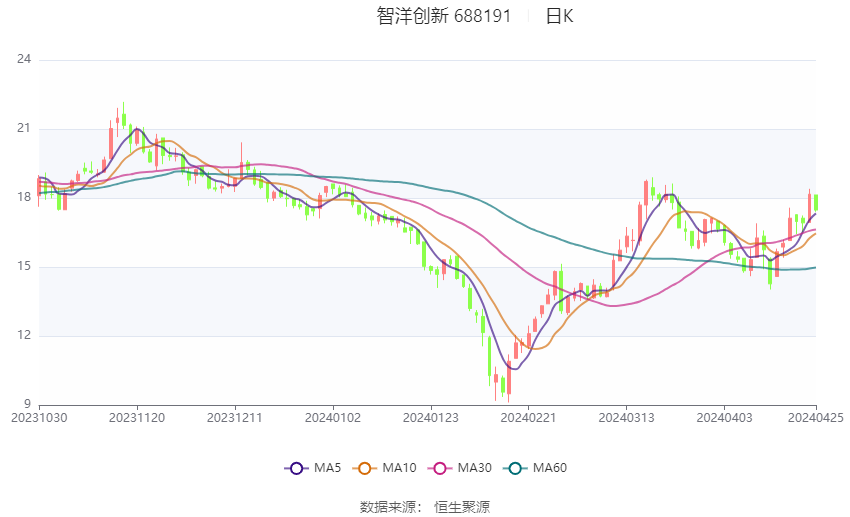Screen dimensions: 850x517
Task: Click the 9 price level axis label
Action: pos(28,404)
